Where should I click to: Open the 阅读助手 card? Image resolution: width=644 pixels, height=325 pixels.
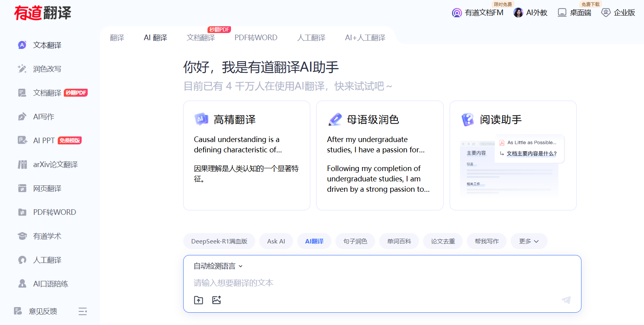coord(513,155)
